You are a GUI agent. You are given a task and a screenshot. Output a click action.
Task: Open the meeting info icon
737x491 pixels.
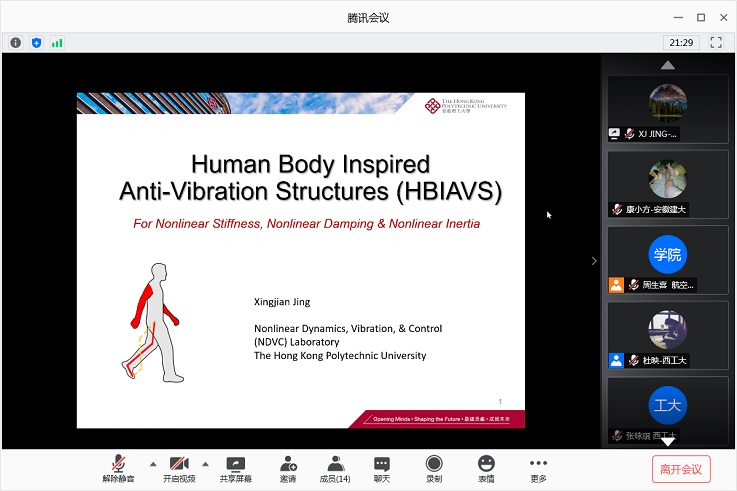[16, 43]
